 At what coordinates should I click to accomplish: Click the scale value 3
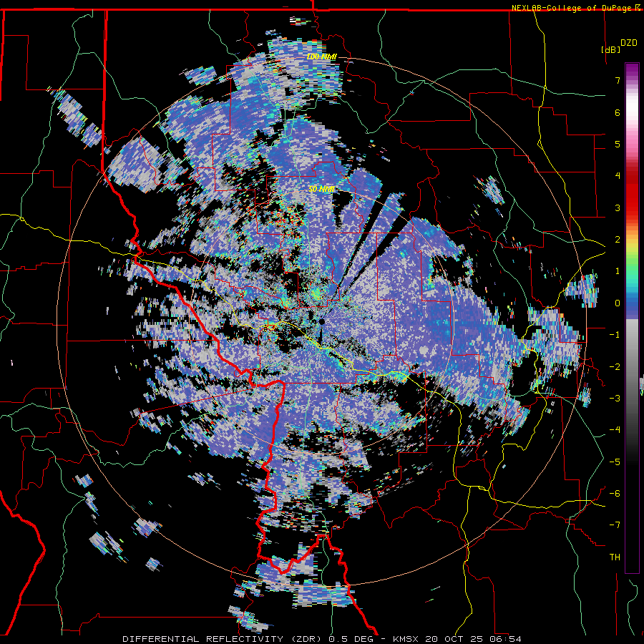click(618, 208)
